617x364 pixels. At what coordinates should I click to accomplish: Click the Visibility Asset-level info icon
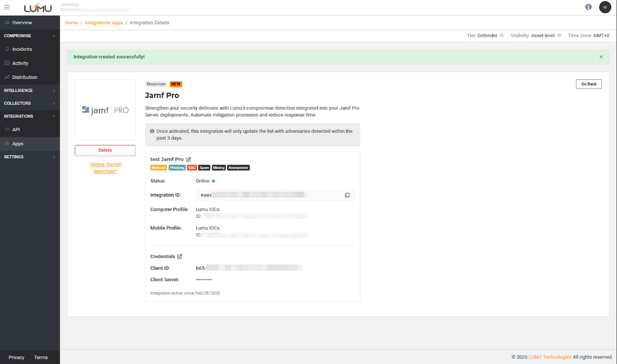pyautogui.click(x=559, y=35)
